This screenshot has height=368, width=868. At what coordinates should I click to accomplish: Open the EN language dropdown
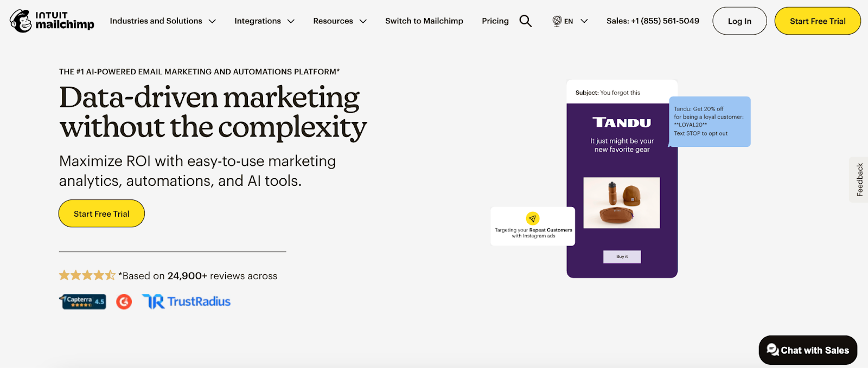(x=570, y=21)
